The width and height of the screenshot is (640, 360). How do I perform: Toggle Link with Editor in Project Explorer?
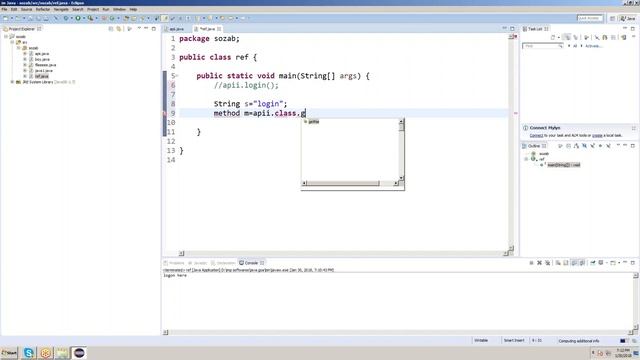coord(119,29)
